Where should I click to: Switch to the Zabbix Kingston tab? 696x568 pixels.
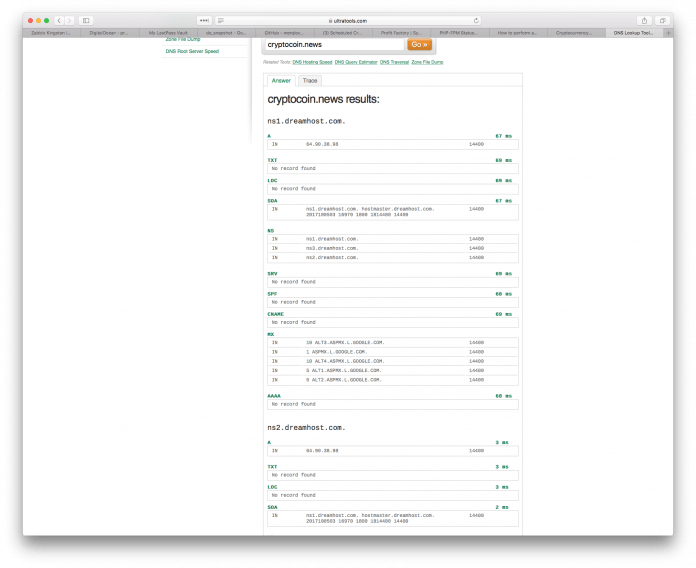tap(51, 33)
